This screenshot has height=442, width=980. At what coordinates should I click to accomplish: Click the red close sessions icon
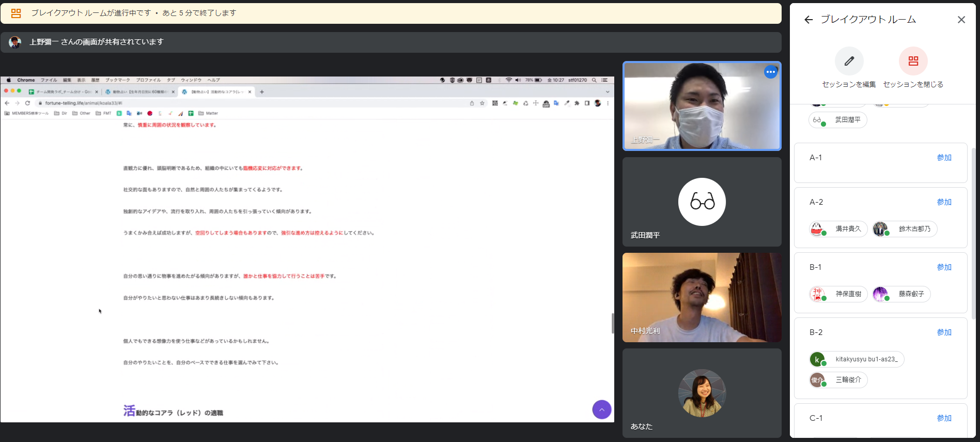913,61
